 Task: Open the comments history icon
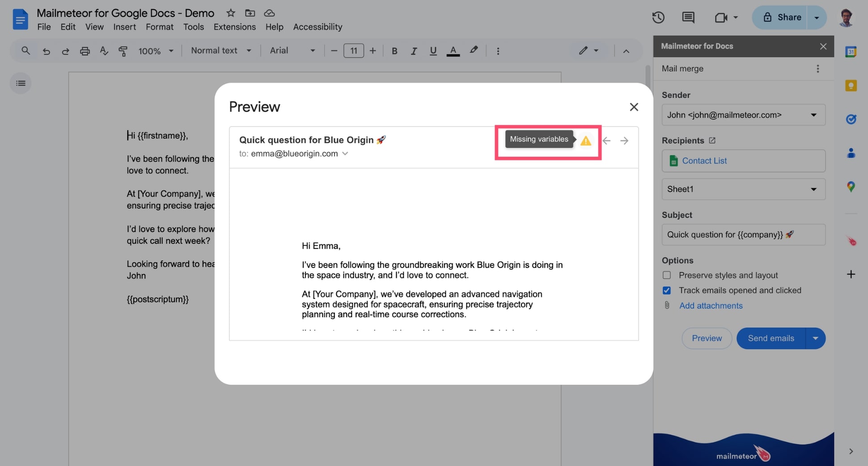tap(688, 17)
